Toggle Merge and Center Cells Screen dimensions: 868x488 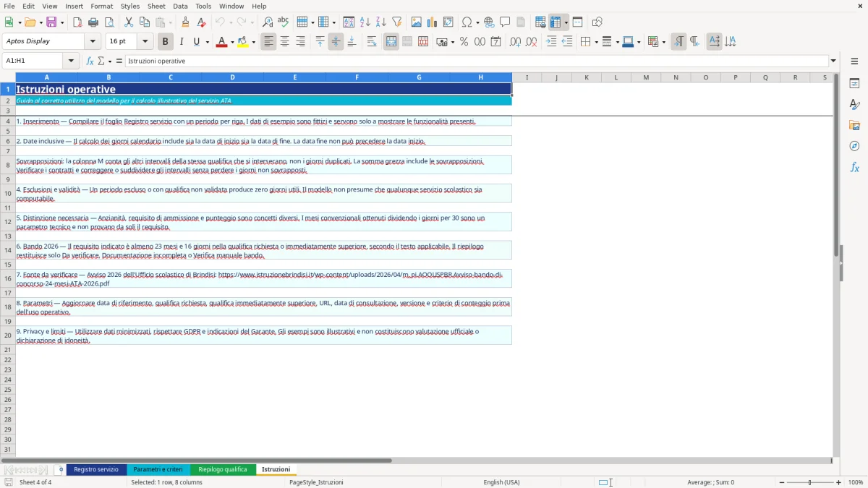click(391, 42)
